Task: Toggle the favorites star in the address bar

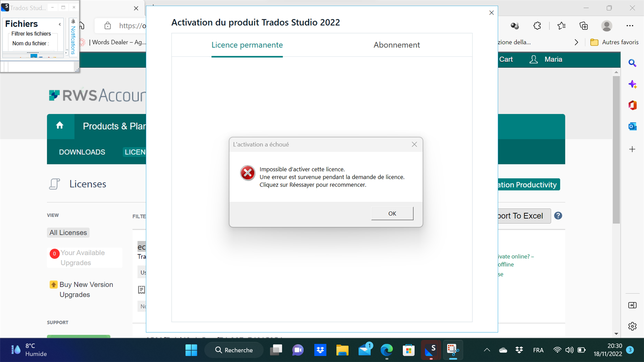Action: (561, 25)
